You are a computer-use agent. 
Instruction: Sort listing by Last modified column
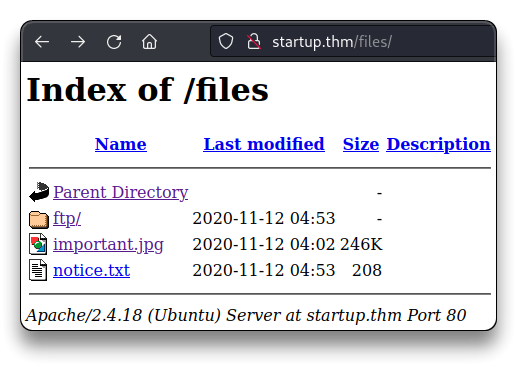tap(264, 144)
